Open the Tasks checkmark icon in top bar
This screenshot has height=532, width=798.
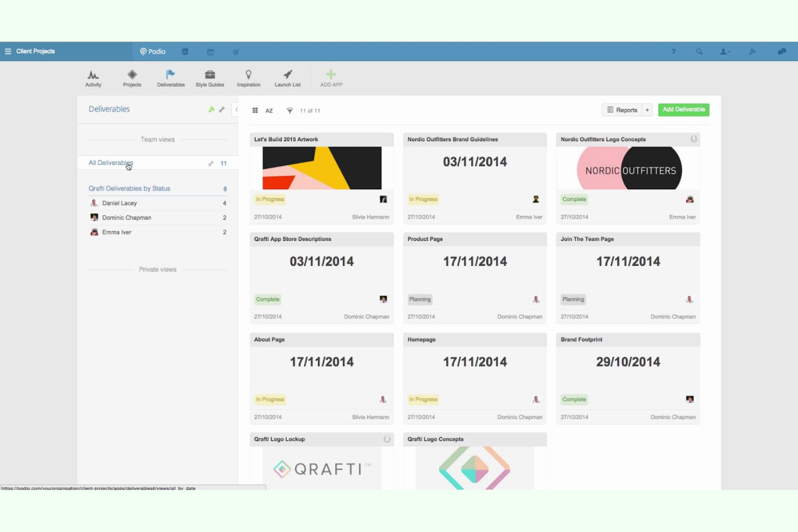tap(236, 51)
